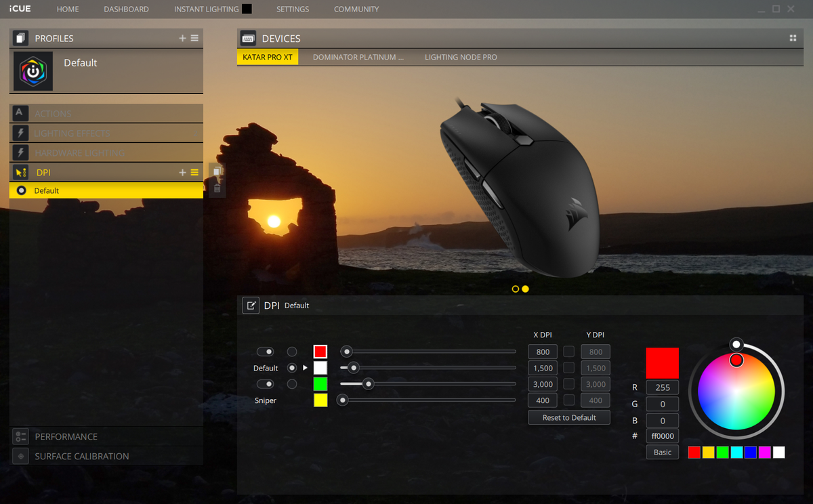The width and height of the screenshot is (813, 504).
Task: Pick the white DPI stage color swatch
Action: pos(320,368)
